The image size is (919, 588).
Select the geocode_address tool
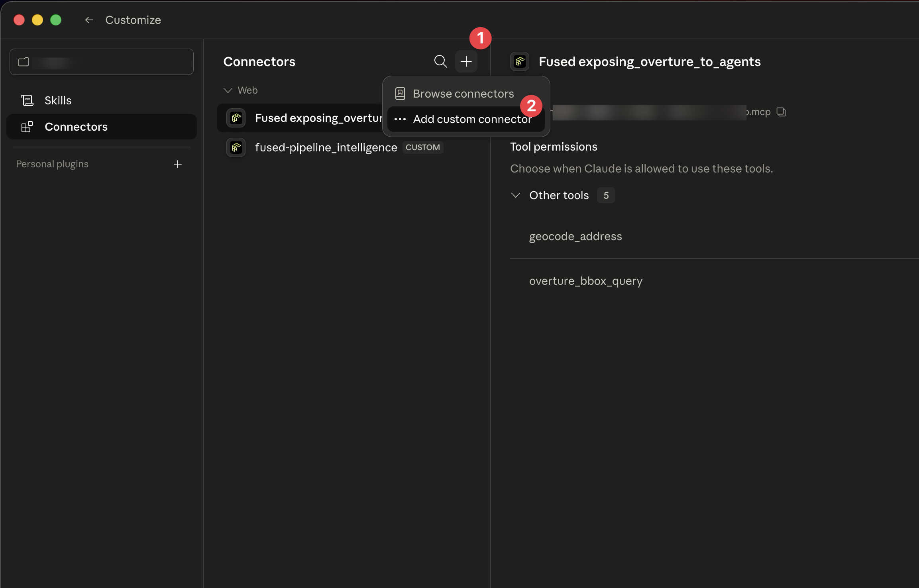pos(575,236)
